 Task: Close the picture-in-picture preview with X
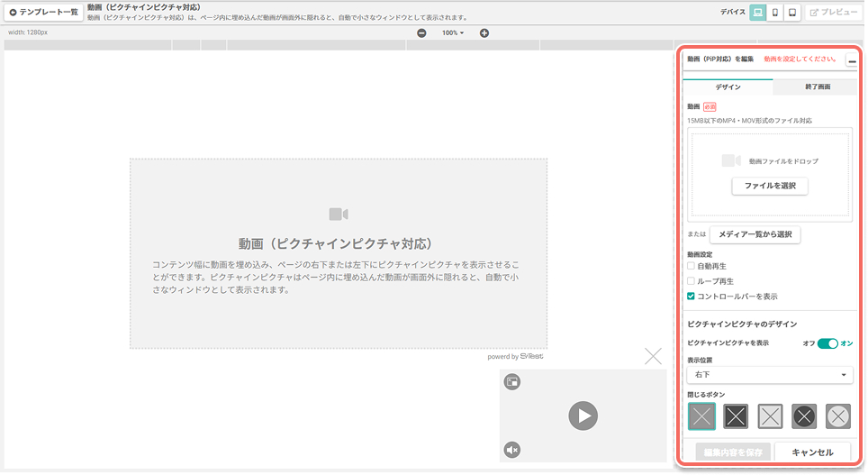pos(653,356)
